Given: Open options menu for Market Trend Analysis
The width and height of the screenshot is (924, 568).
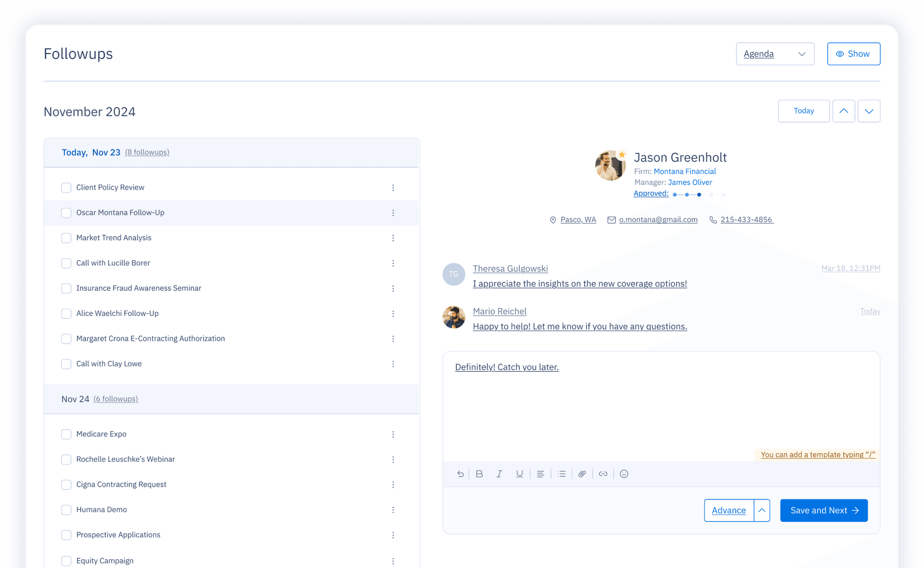Looking at the screenshot, I should pyautogui.click(x=393, y=238).
